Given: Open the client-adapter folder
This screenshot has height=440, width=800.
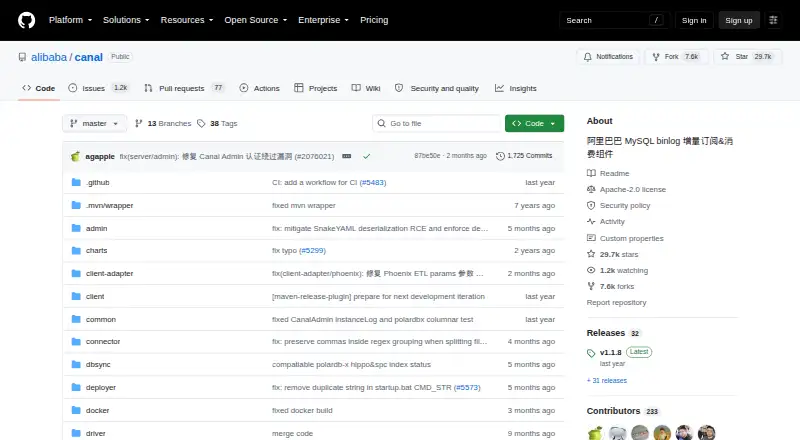Looking at the screenshot, I should pyautogui.click(x=109, y=274).
